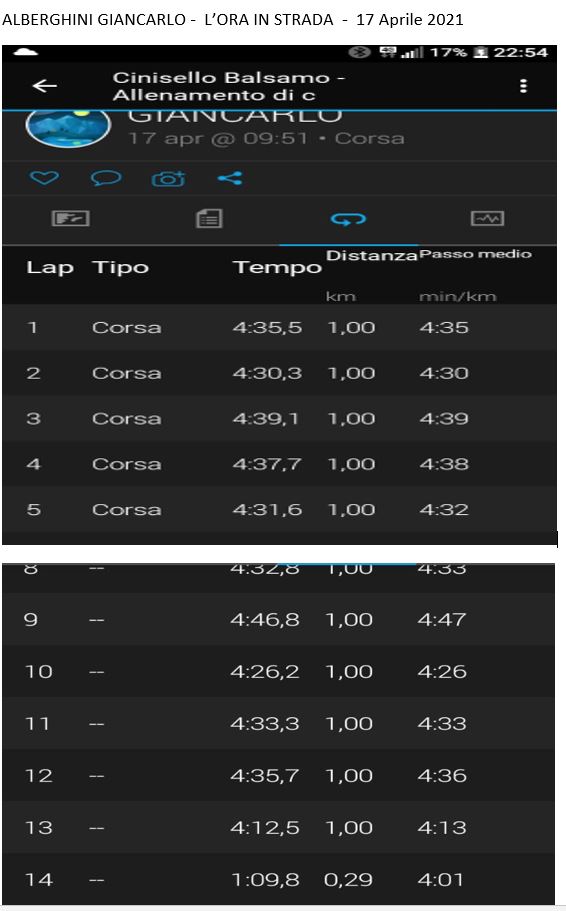Open the charts tab icon
566x911 pixels.
[487, 218]
